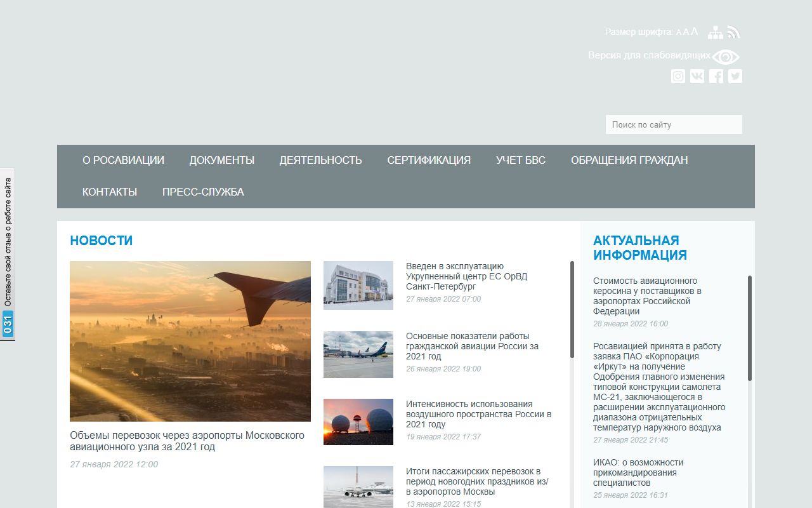Open the Twitter page icon
Viewport: 812px width, 508px height.
(735, 76)
